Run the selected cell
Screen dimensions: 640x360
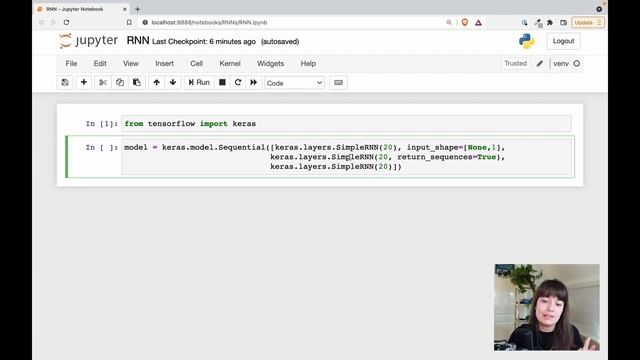(199, 82)
